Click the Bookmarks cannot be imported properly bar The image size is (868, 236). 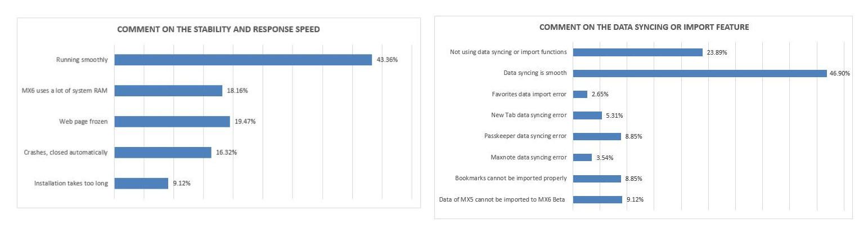point(597,179)
